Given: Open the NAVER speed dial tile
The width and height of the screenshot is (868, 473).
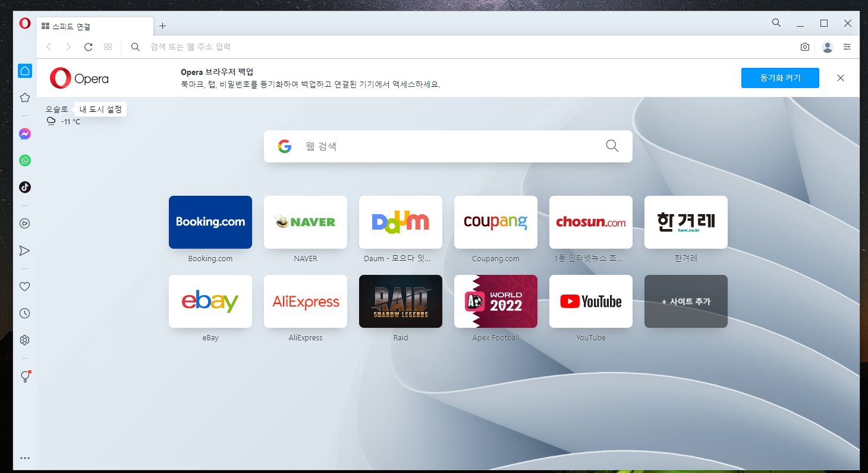Looking at the screenshot, I should (x=306, y=222).
